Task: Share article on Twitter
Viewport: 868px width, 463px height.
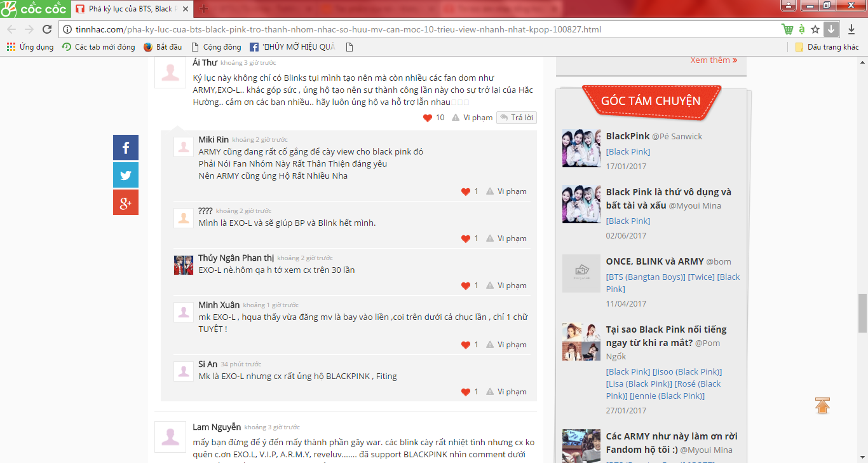Action: pyautogui.click(x=126, y=175)
